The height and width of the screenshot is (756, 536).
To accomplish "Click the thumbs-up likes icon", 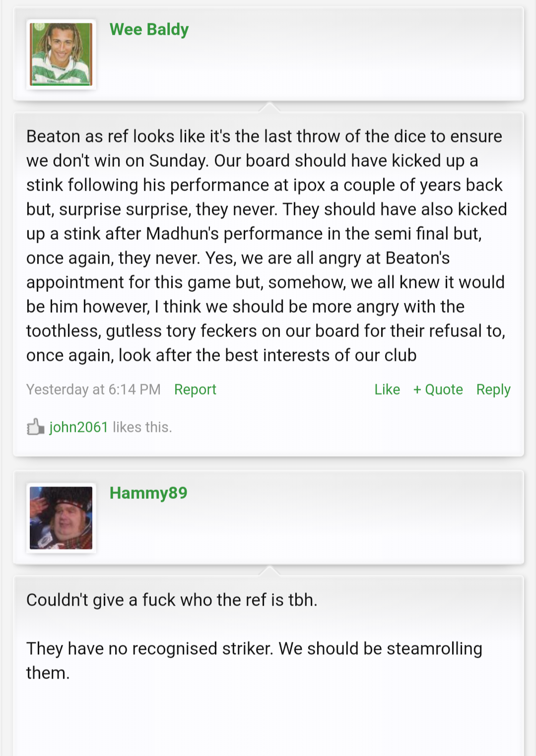I will [35, 426].
